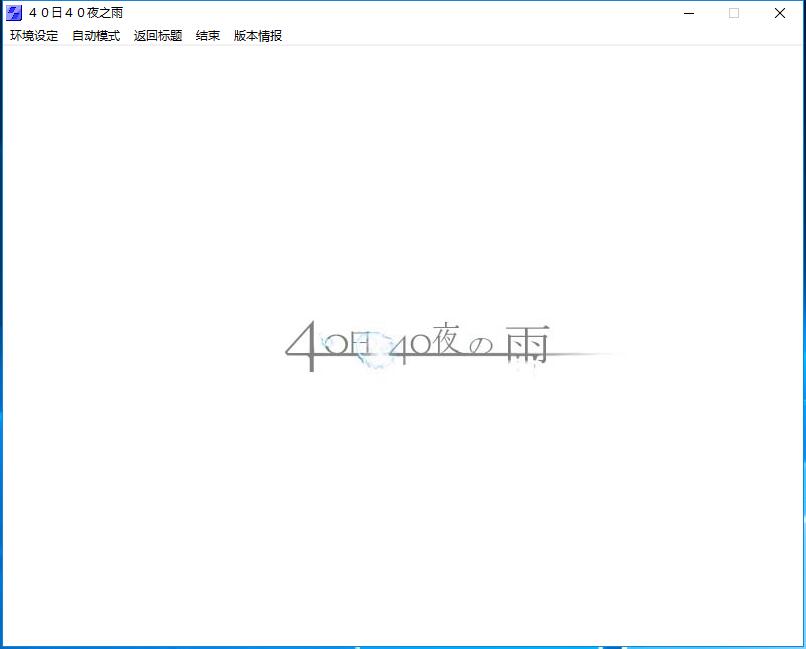Click the window title text 40日40夜之雨
806x649 pixels.
click(76, 13)
